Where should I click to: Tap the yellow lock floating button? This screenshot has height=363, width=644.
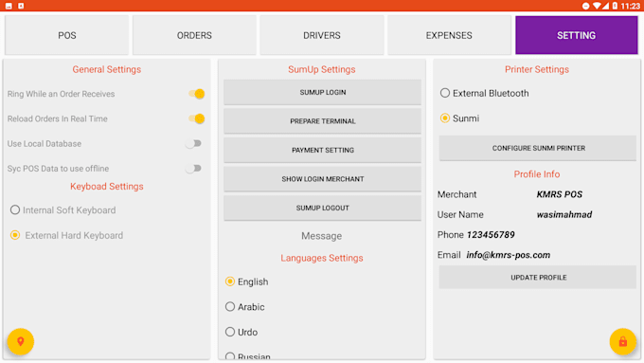[622, 341]
